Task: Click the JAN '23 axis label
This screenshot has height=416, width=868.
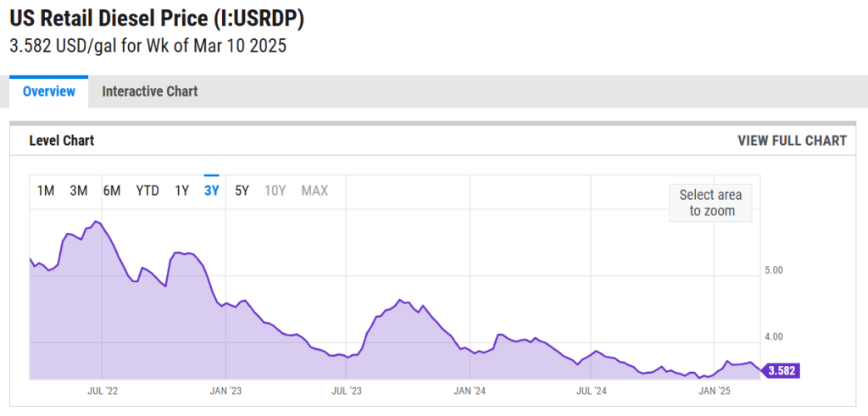Action: point(225,391)
